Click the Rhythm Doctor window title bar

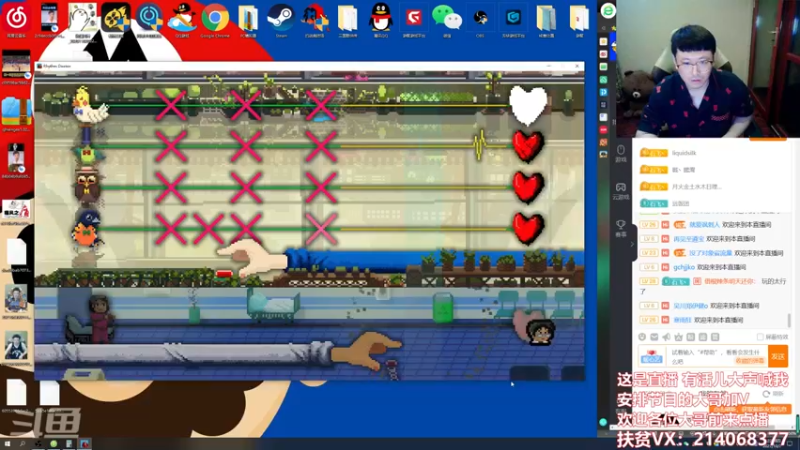pos(309,66)
